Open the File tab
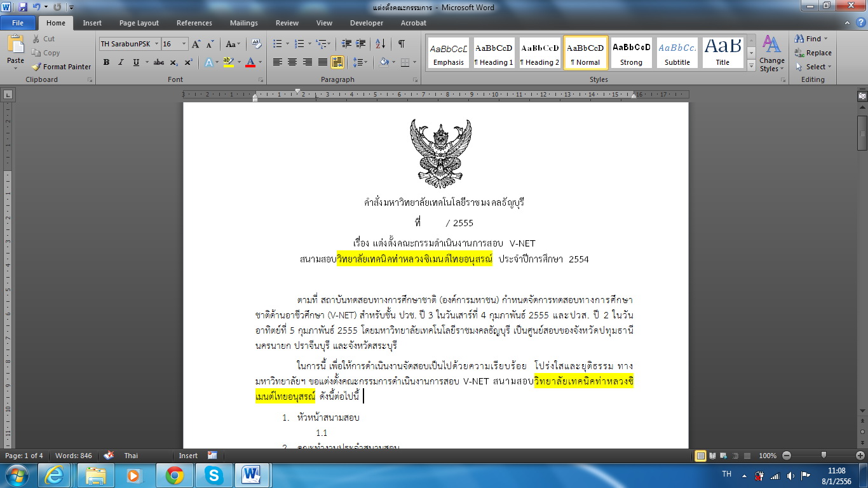Screen dimensions: 868x488 (x=18, y=23)
